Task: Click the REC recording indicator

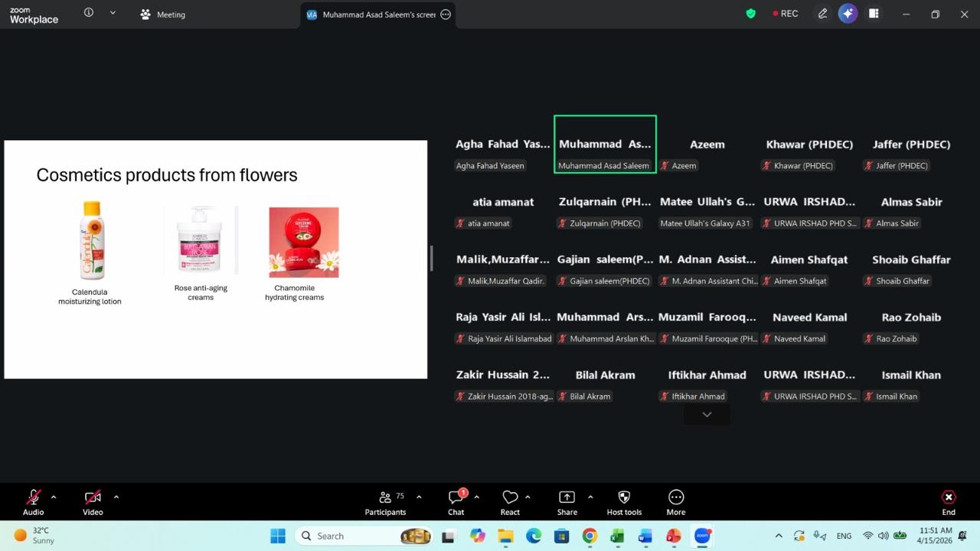Action: coord(785,14)
